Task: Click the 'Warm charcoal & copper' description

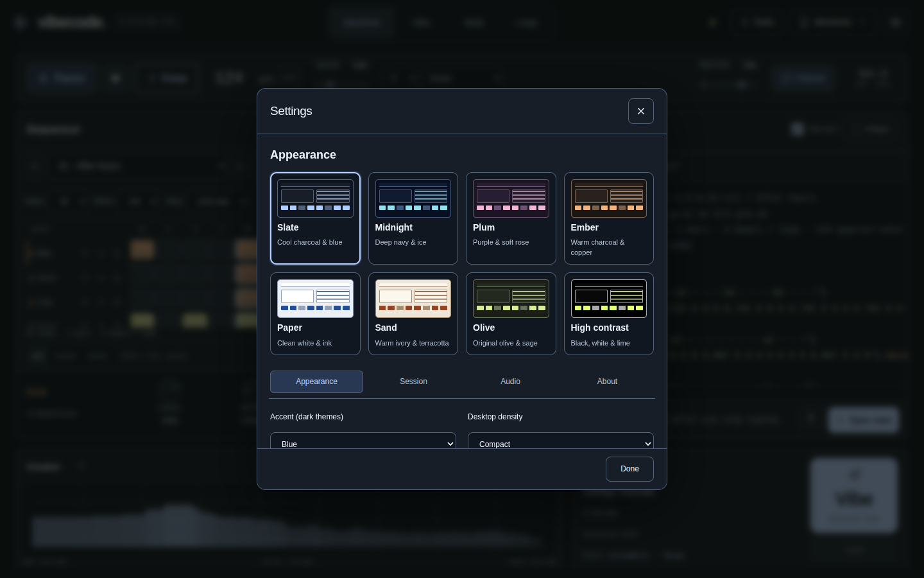Action: (x=598, y=247)
